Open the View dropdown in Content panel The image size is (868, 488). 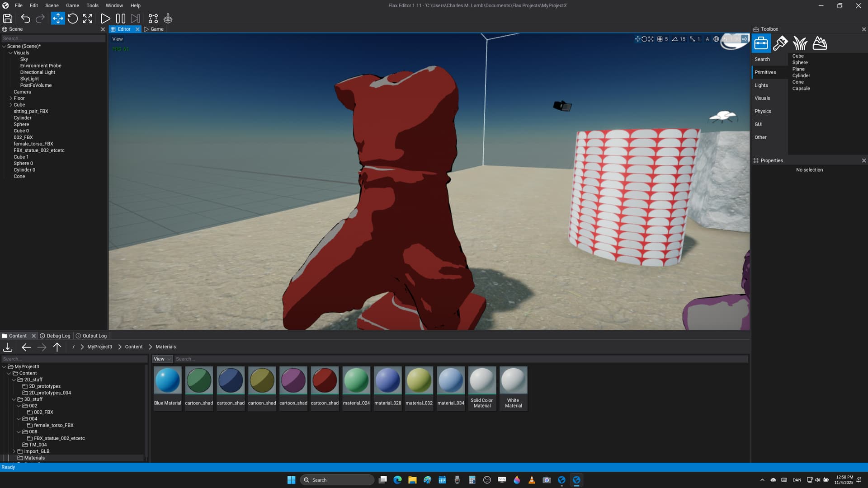(162, 359)
